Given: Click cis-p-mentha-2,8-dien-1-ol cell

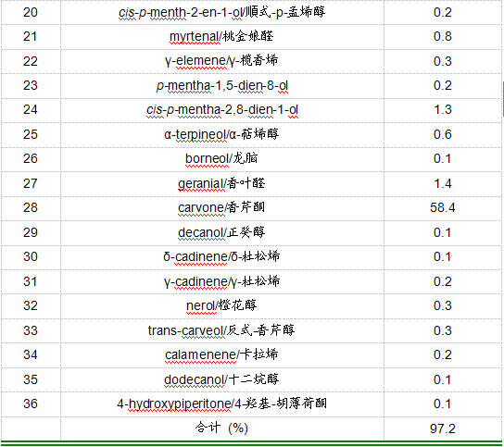Looking at the screenshot, I should point(222,110).
